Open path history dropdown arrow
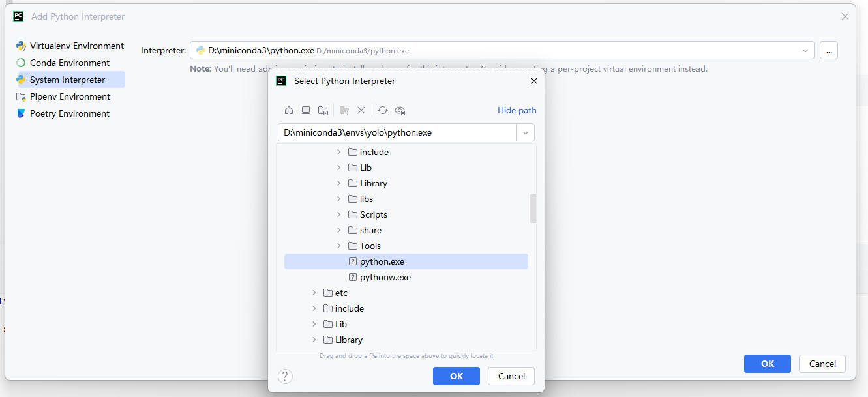Viewport: 868px width, 397px height. [x=526, y=132]
